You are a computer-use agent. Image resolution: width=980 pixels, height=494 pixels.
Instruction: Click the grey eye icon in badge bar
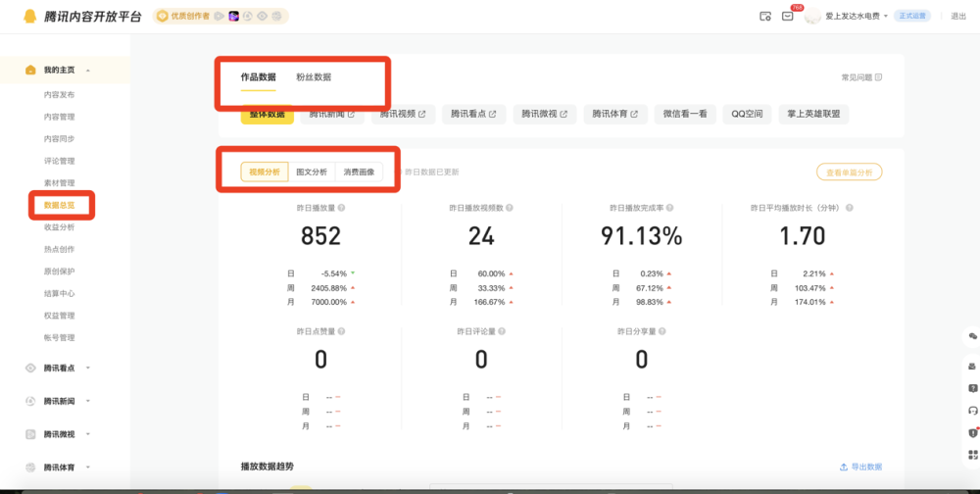coord(263,17)
